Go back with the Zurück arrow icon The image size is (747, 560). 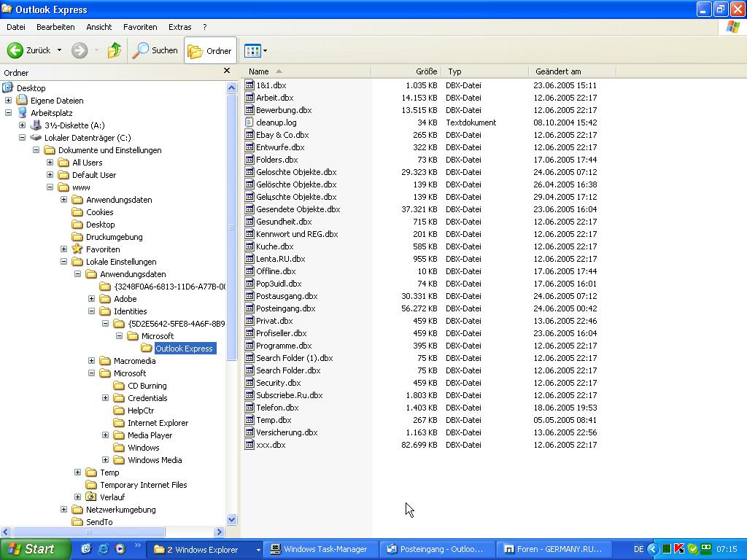[x=15, y=50]
